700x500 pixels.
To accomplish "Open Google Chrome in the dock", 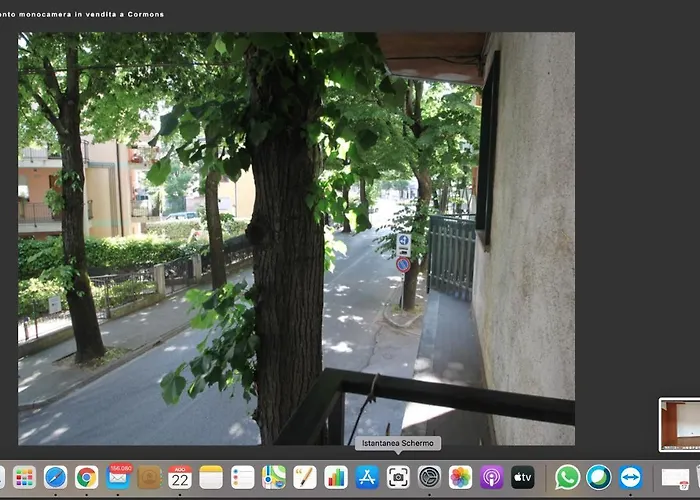I will tap(87, 478).
